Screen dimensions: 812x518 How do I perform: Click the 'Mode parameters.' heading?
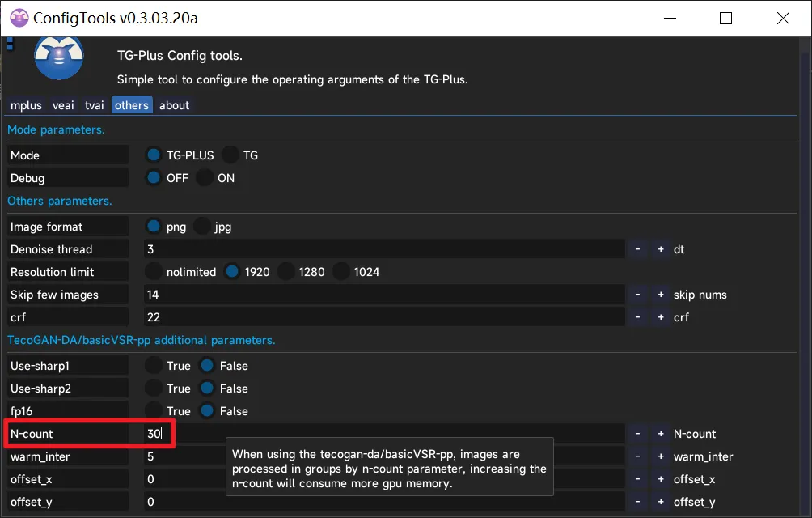pos(56,129)
